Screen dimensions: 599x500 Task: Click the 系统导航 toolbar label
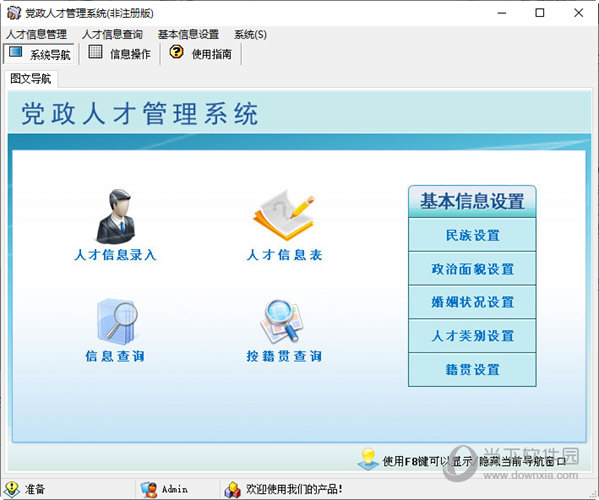(x=50, y=55)
